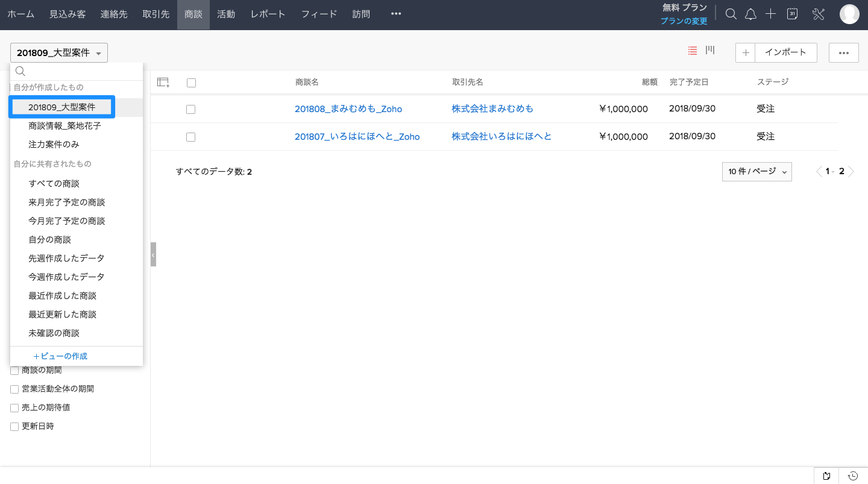Open recent items clock icon in bottom bar
Screen dimensions: 868x484
pos(853,476)
